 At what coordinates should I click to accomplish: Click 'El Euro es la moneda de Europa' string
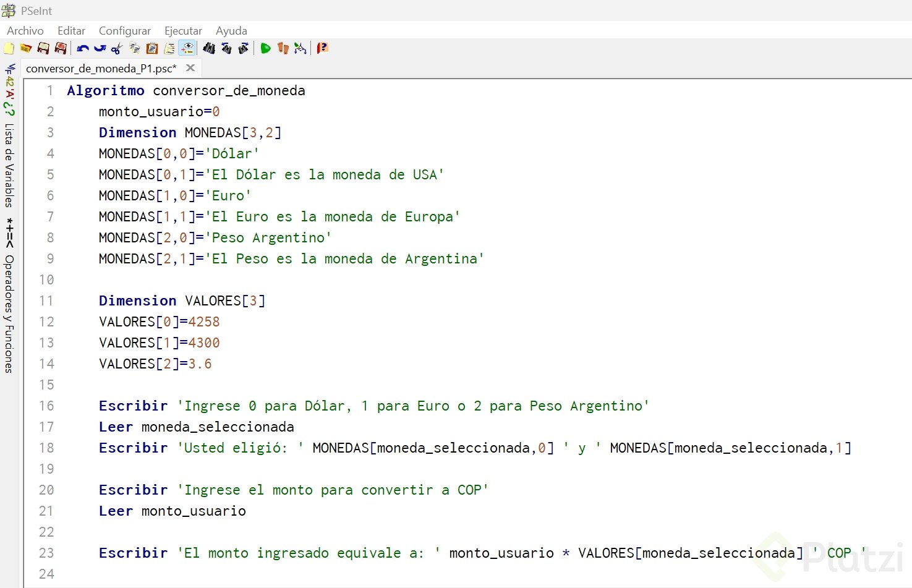[x=332, y=217]
